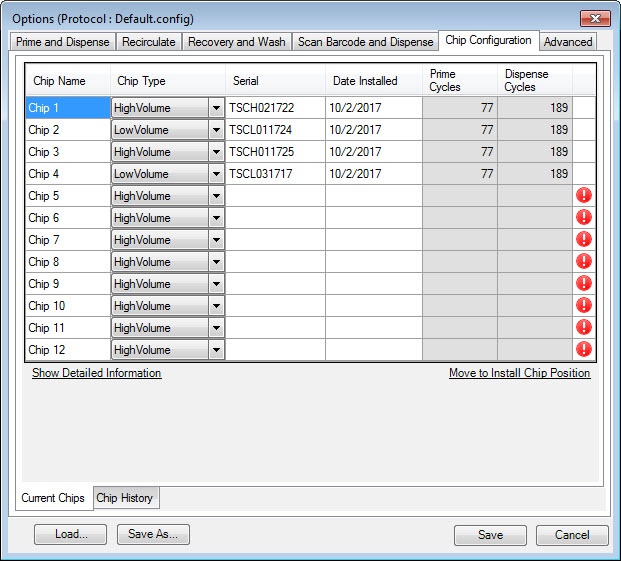Switch to the Prime and Dispense tab
This screenshot has width=621, height=561.
tap(63, 42)
